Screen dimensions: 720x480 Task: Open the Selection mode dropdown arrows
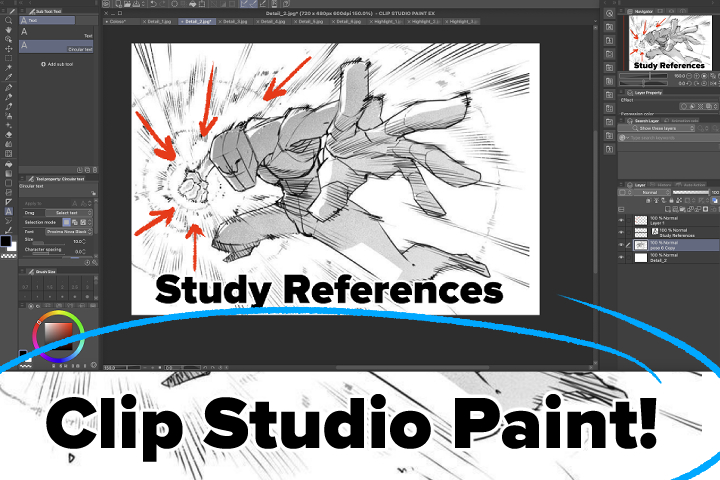click(90, 222)
